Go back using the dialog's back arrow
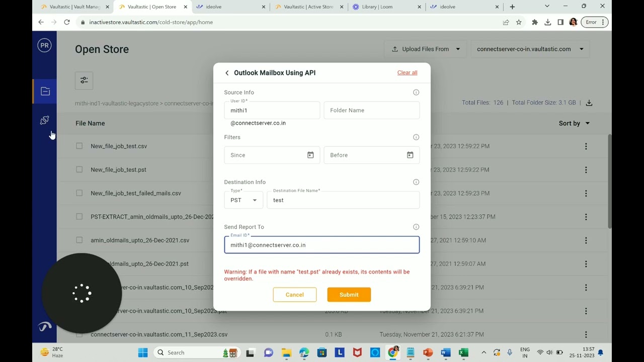This screenshot has height=362, width=644. point(227,73)
